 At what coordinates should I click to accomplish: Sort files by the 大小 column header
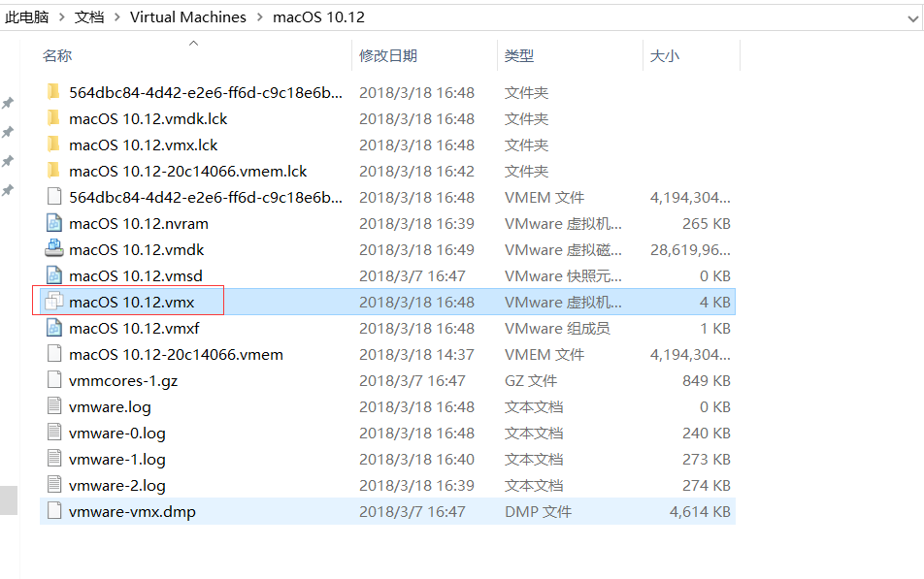[664, 56]
